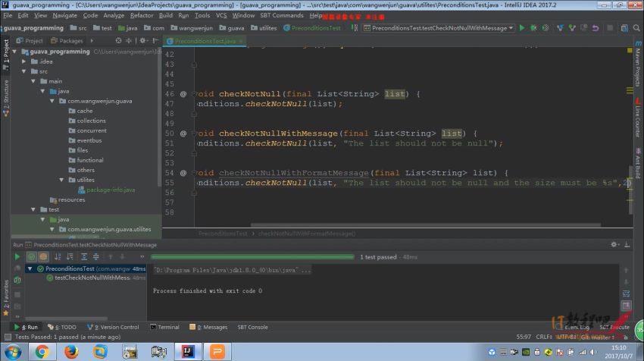This screenshot has height=361, width=644.
Task: Toggle show ignored tests filter
Action: (x=43, y=256)
